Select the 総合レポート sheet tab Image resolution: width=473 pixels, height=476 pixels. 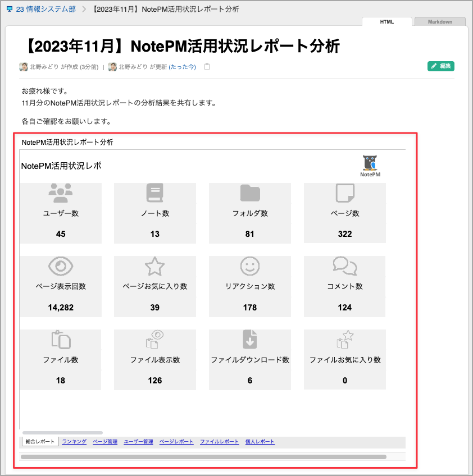point(40,442)
